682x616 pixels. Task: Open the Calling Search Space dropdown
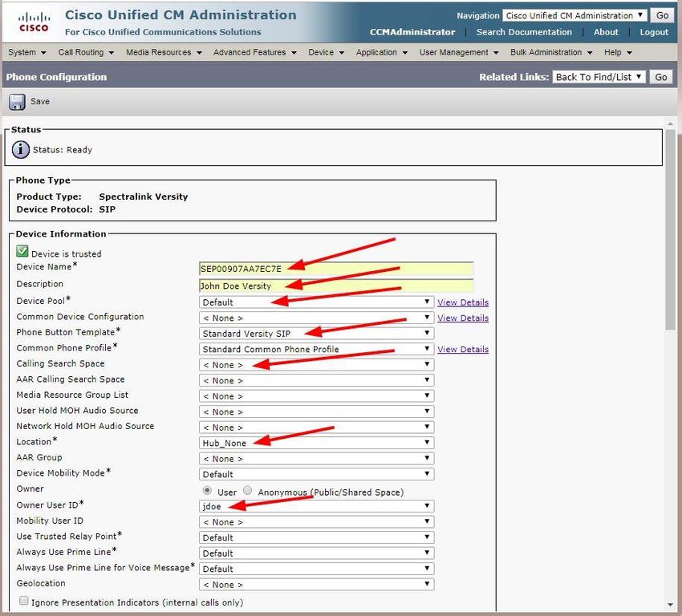[316, 365]
